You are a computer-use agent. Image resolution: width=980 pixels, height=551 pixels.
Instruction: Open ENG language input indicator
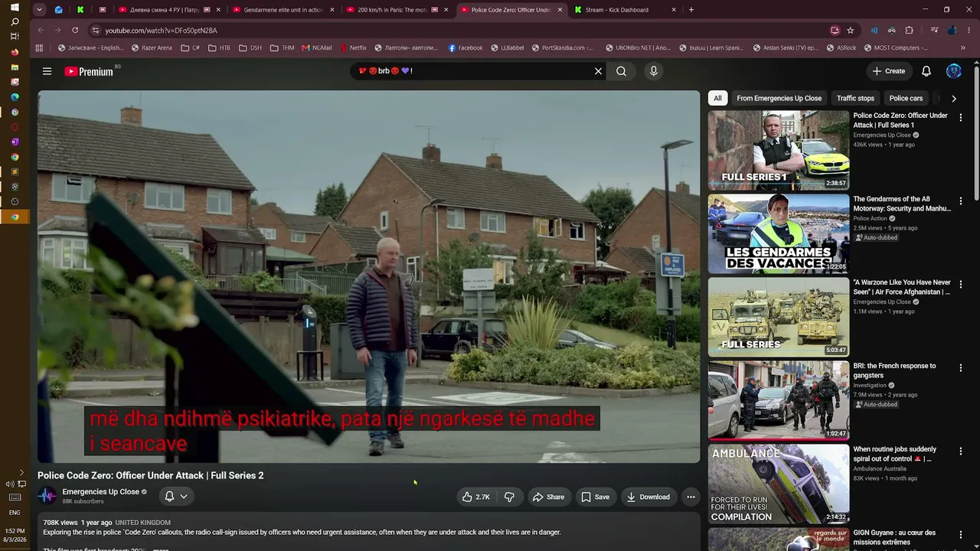pos(15,513)
